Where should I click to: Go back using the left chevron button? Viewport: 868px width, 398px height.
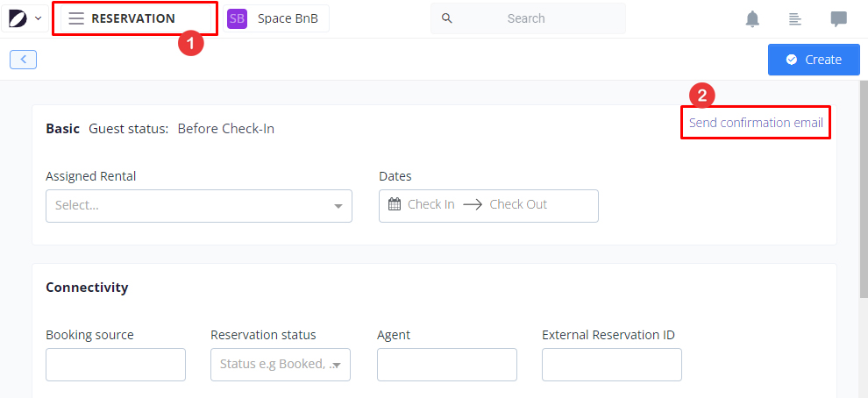pos(23,60)
